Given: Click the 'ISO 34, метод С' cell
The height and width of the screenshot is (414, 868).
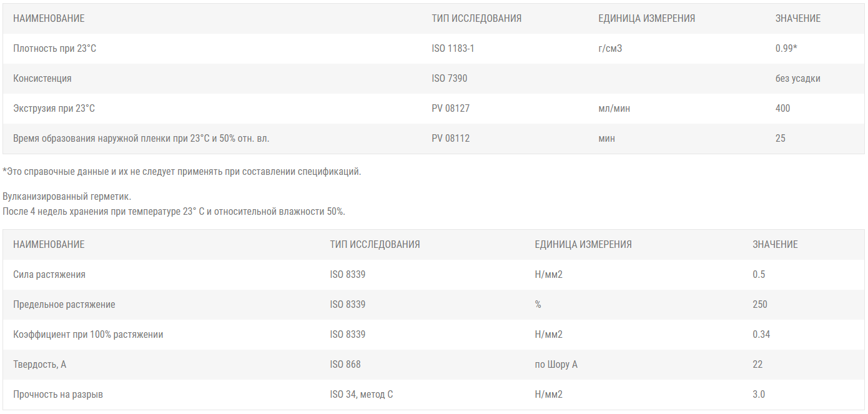Looking at the screenshot, I should point(362,395).
